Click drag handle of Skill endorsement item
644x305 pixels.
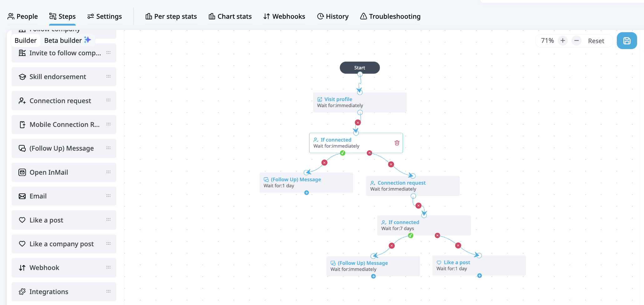coord(108,77)
